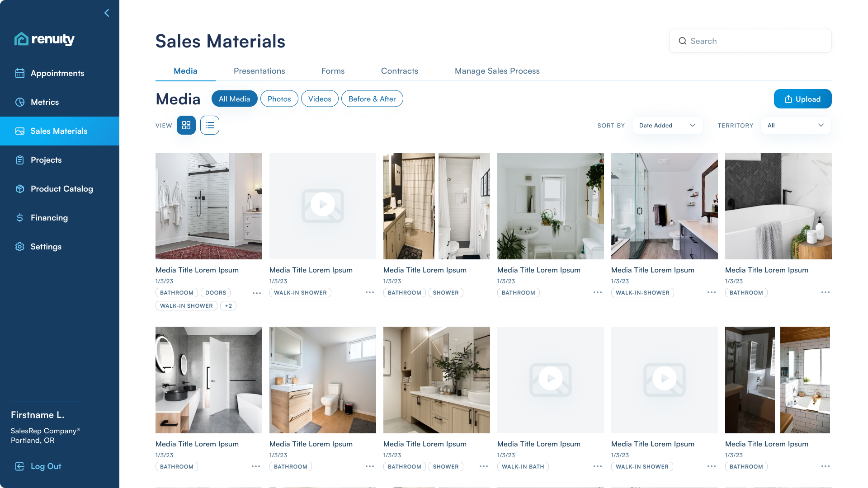Click the Upload button
868x488 pixels.
click(802, 99)
